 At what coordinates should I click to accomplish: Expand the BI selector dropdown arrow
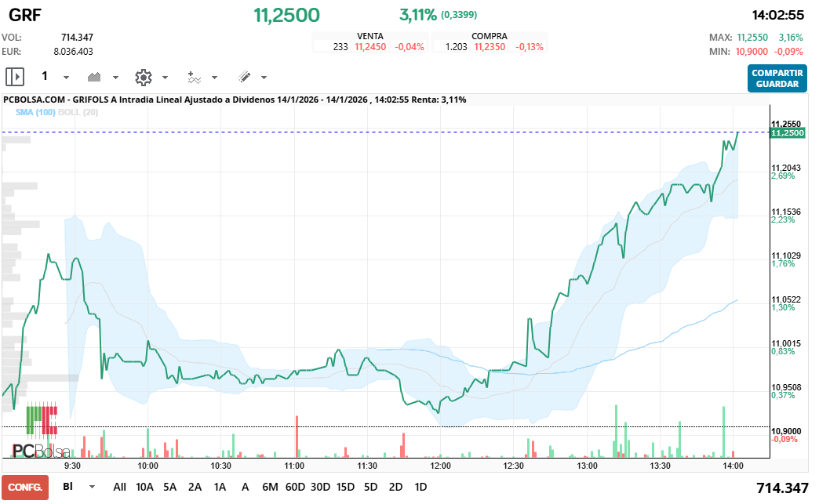point(93,487)
